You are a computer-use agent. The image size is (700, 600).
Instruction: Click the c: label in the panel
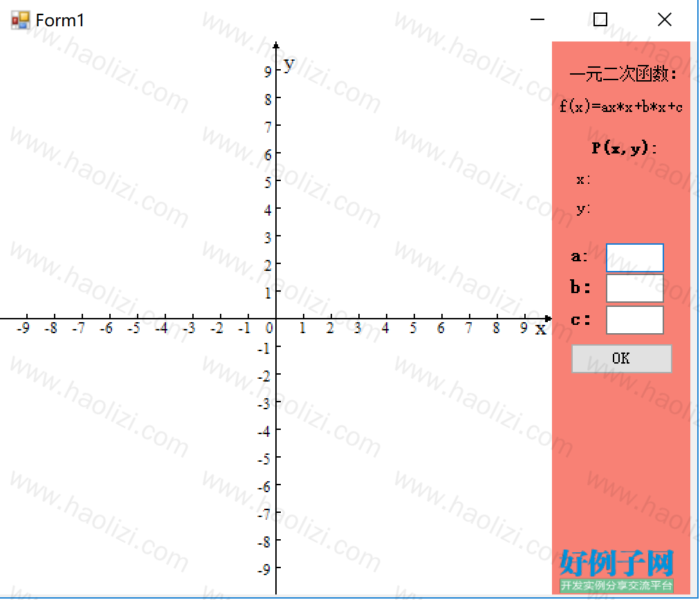tap(580, 320)
